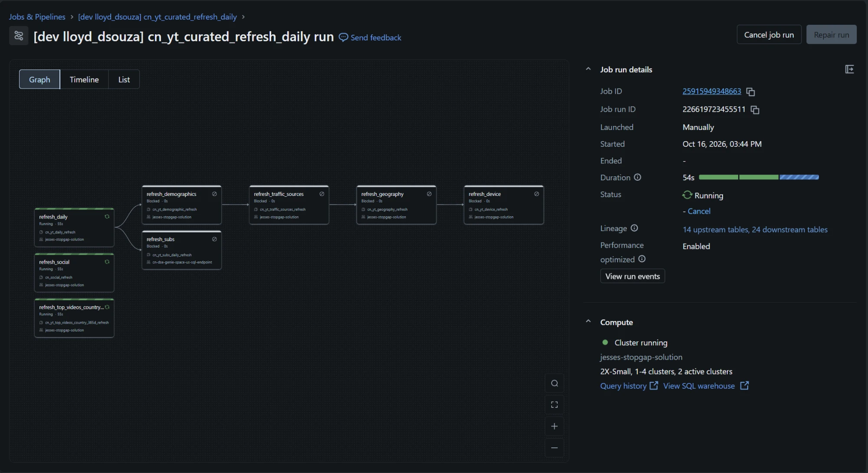
Task: Zoom out of the graph with minus
Action: click(554, 448)
